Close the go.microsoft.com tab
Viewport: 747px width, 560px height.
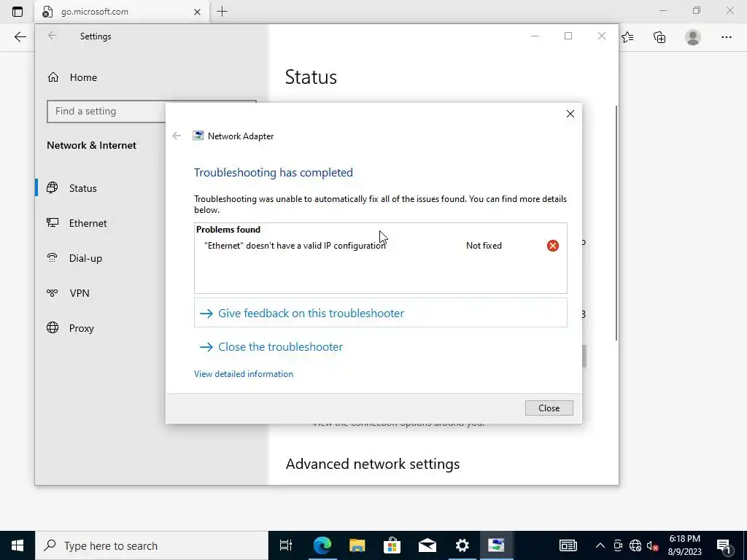tap(197, 12)
